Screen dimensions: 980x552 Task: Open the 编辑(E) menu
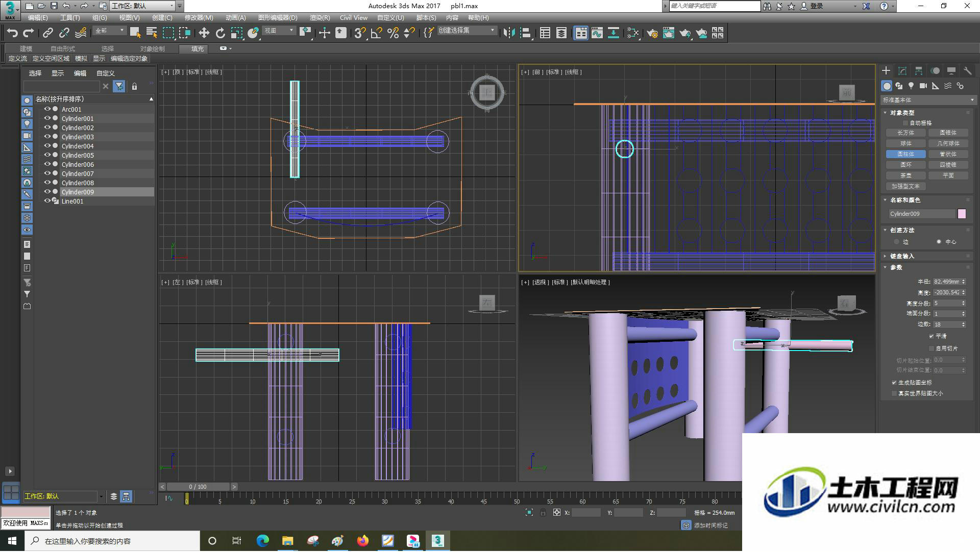coord(38,18)
